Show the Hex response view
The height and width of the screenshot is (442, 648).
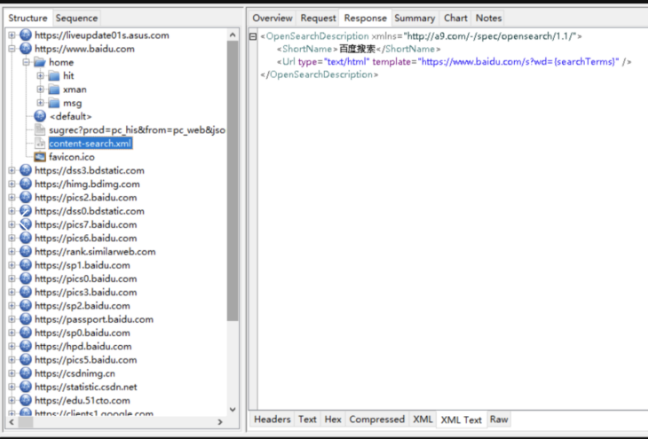[x=333, y=419]
